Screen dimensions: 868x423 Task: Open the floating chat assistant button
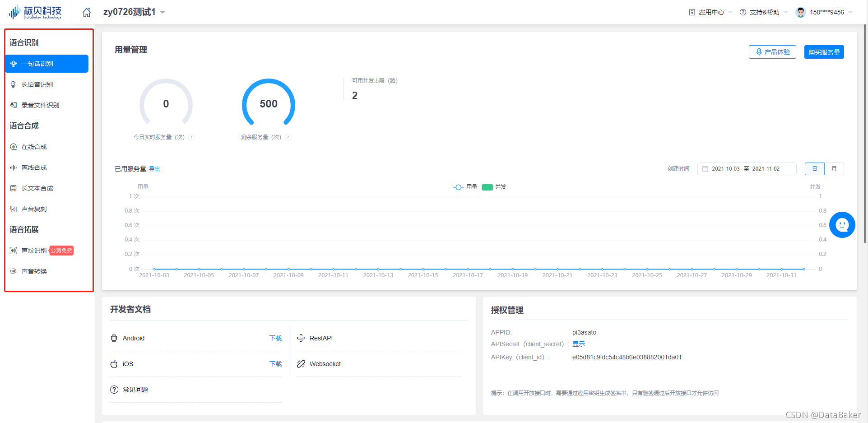pyautogui.click(x=842, y=225)
